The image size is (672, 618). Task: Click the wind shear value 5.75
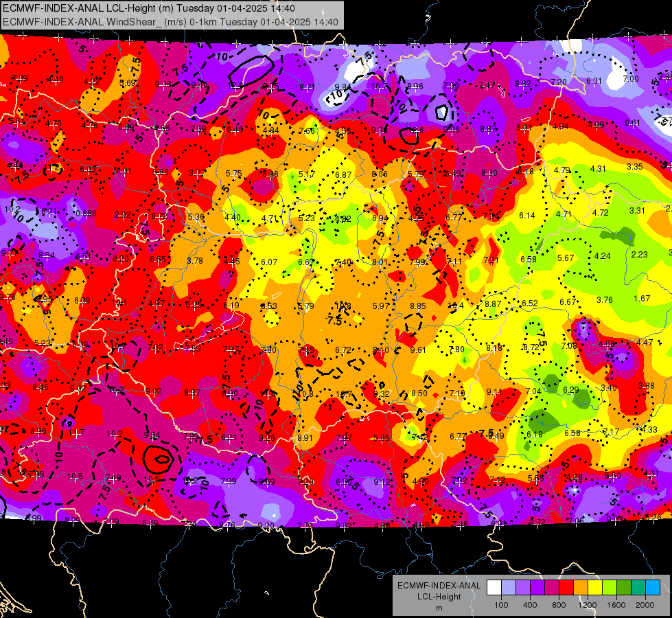(234, 174)
